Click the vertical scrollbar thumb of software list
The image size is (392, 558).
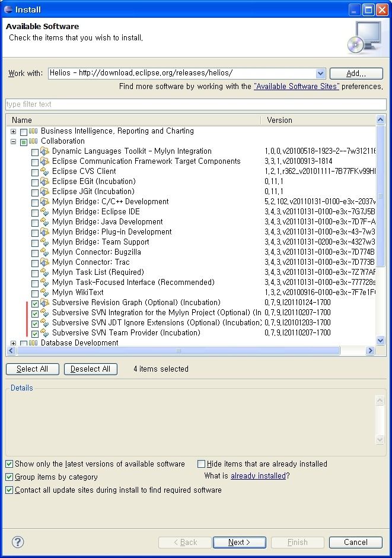[380, 196]
